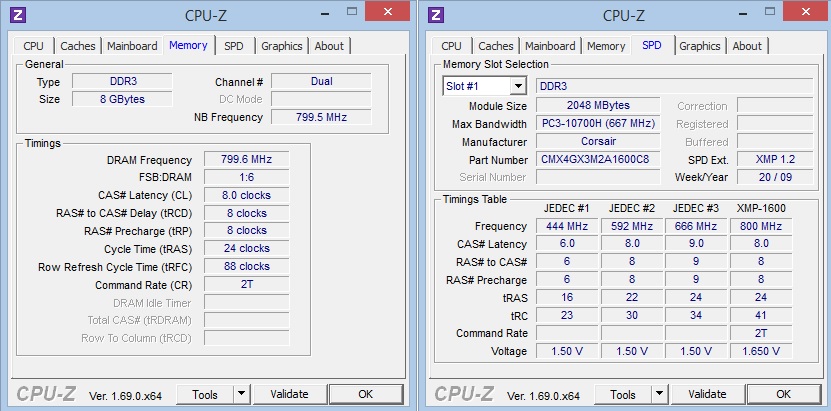831x411 pixels.
Task: Select the Memory tab in the left window
Action: pos(189,45)
